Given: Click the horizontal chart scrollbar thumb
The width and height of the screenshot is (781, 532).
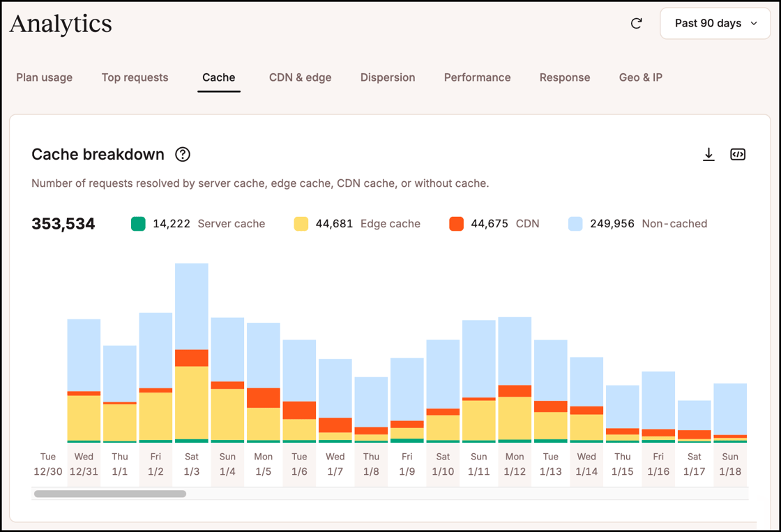Looking at the screenshot, I should click(x=110, y=494).
